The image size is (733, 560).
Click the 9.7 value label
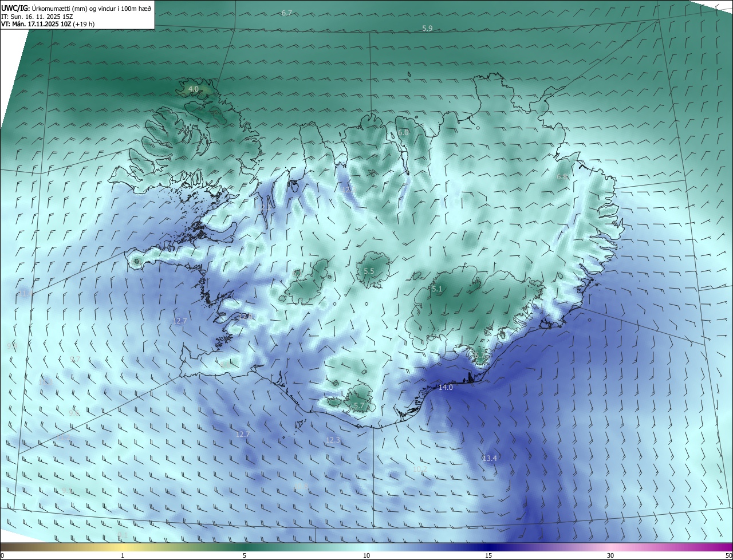coord(74,360)
